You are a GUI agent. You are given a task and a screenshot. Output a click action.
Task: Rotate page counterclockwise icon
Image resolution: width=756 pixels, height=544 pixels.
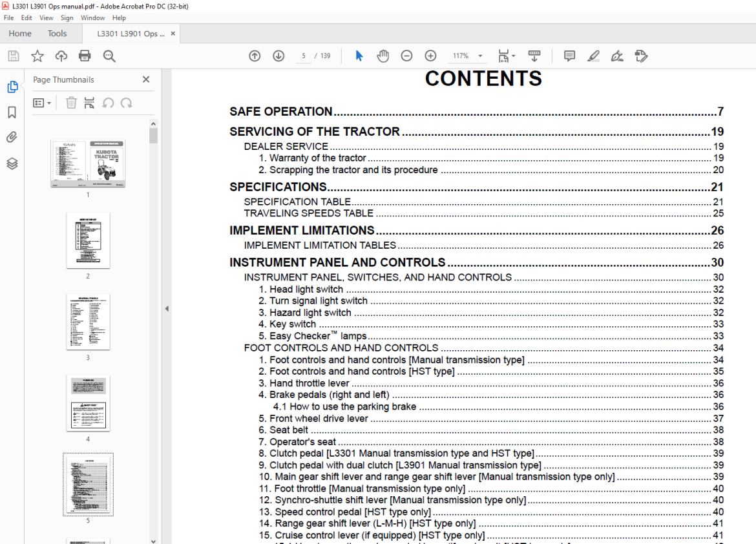108,103
